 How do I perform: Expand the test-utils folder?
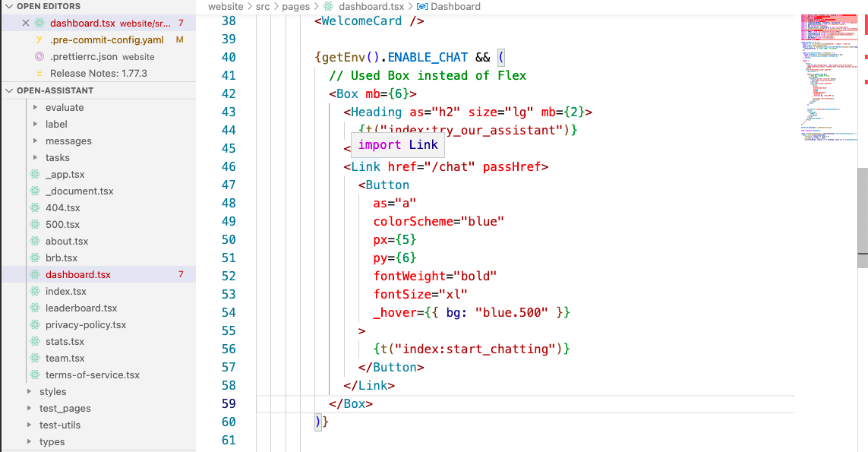tap(30, 425)
